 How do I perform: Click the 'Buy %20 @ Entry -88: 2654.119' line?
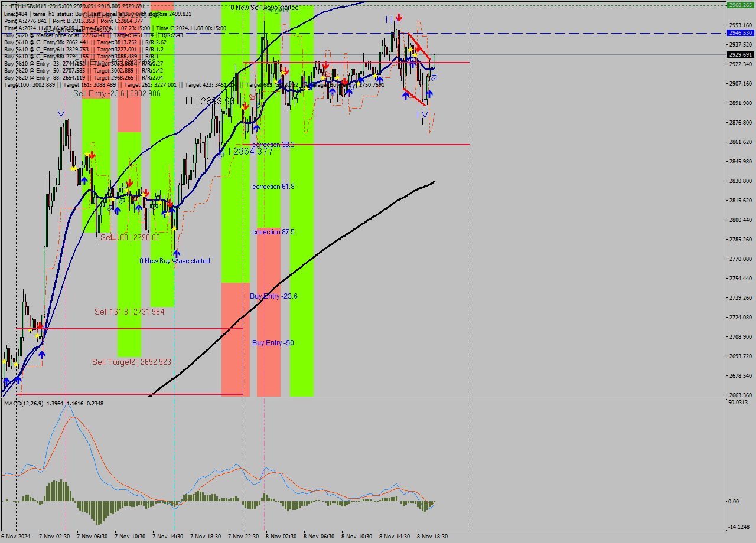(83, 77)
